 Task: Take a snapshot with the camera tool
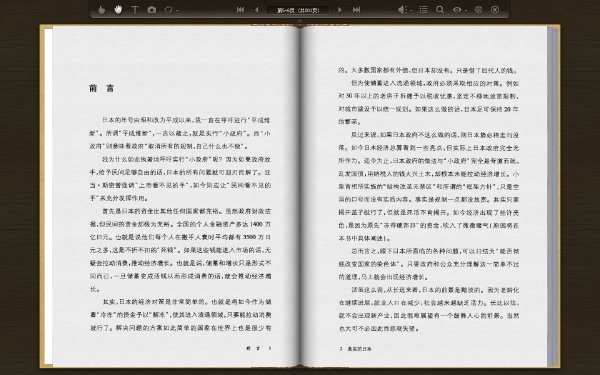click(x=152, y=10)
